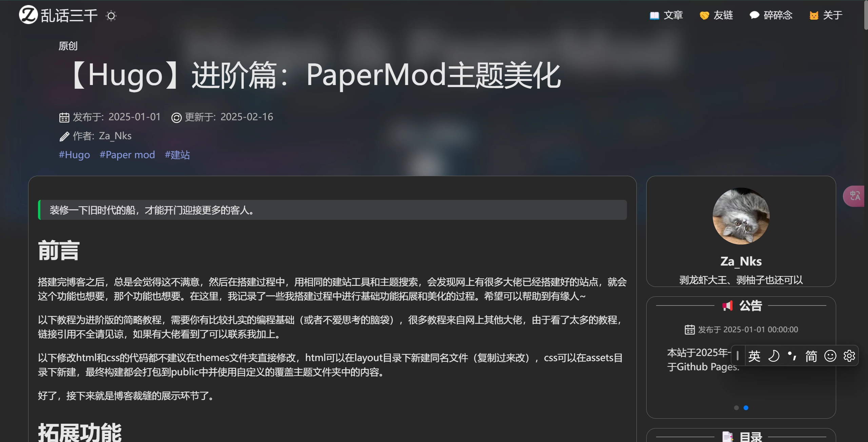Viewport: 868px width, 442px height.
Task: Select the first announcement carousel dot
Action: coord(736,408)
